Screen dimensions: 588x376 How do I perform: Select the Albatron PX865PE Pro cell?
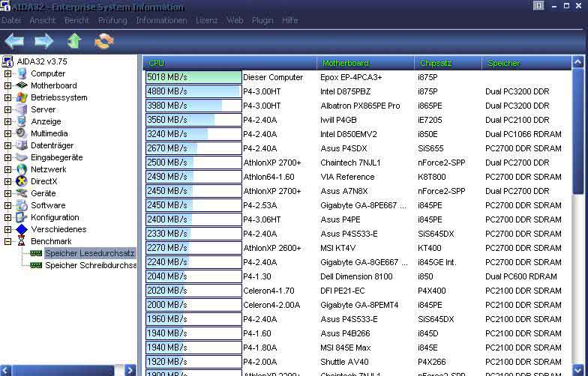(360, 106)
